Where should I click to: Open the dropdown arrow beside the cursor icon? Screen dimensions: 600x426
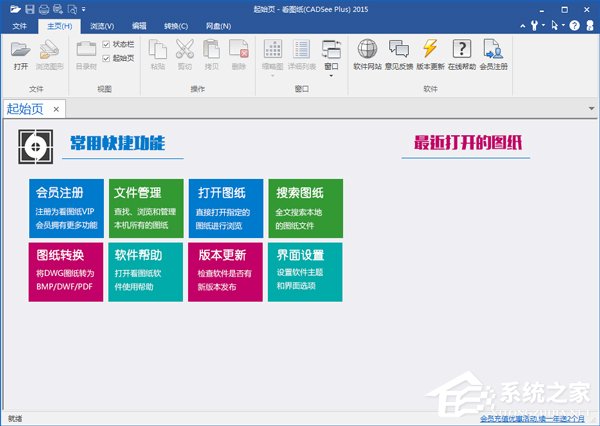click(563, 26)
